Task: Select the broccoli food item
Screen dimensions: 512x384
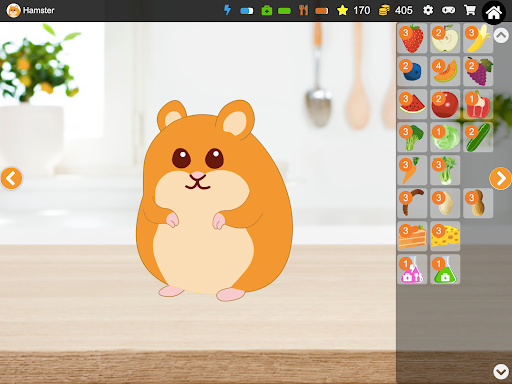Action: point(412,137)
